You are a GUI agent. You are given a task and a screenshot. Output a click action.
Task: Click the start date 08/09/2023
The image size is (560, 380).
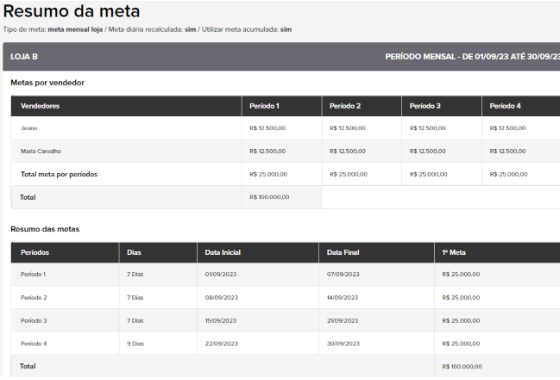pos(221,298)
